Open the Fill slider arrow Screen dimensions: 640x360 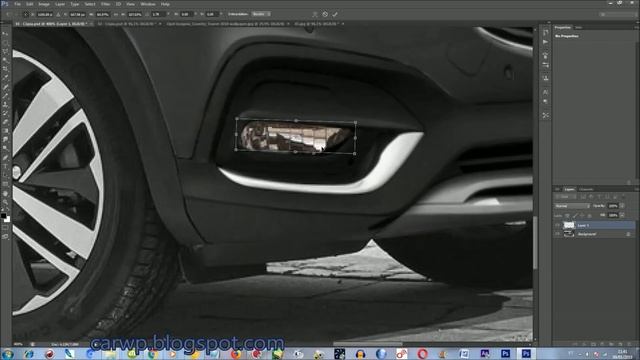pos(622,215)
